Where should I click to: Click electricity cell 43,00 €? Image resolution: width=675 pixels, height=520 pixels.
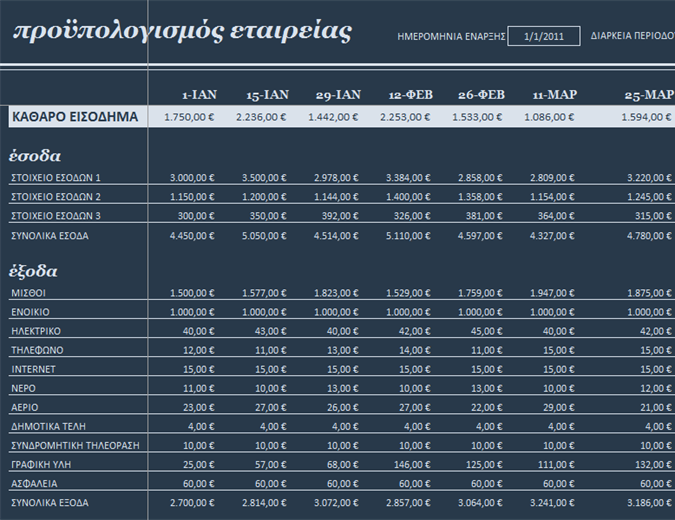click(271, 331)
